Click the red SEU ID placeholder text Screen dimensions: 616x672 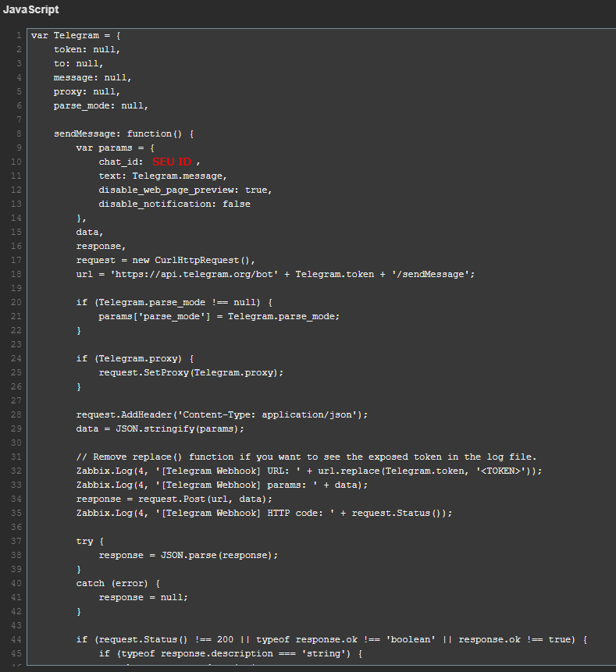[172, 162]
